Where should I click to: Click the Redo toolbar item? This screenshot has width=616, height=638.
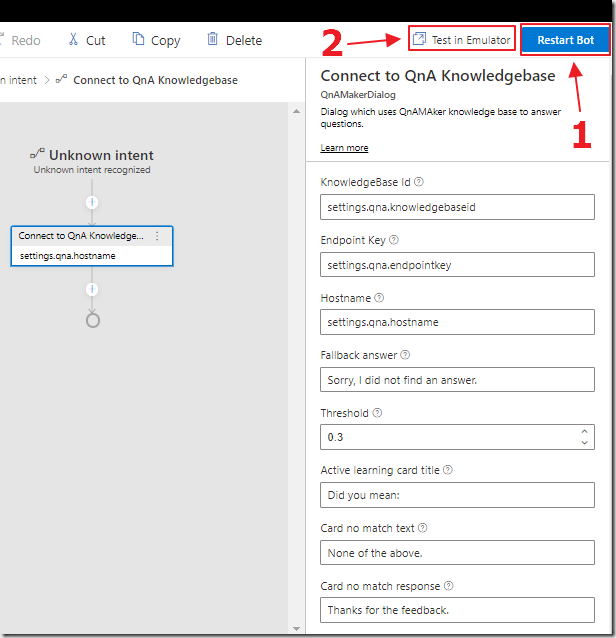pyautogui.click(x=20, y=40)
